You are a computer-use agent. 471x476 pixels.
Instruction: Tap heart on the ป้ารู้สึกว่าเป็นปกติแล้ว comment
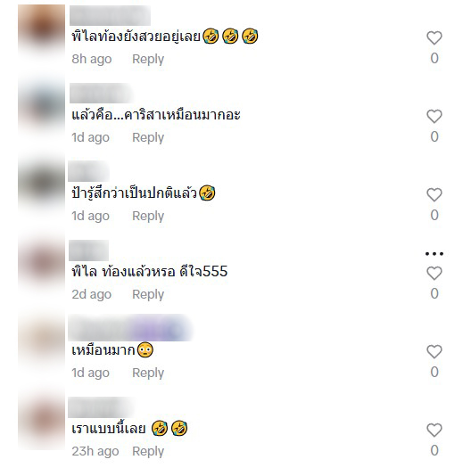click(434, 194)
